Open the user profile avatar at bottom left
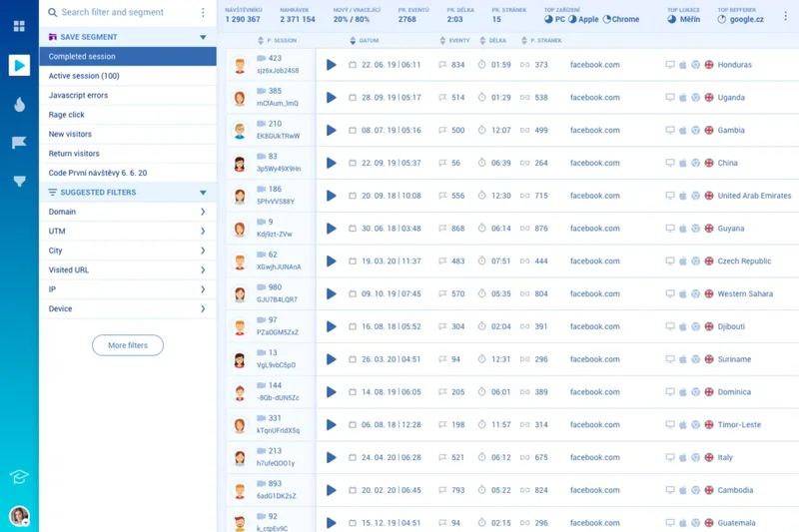799x532 pixels. (19, 515)
